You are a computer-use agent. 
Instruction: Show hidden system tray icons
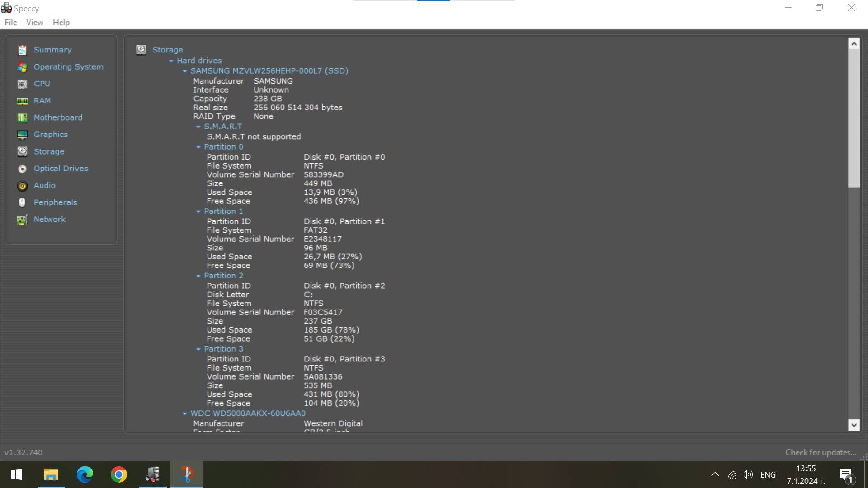[715, 474]
